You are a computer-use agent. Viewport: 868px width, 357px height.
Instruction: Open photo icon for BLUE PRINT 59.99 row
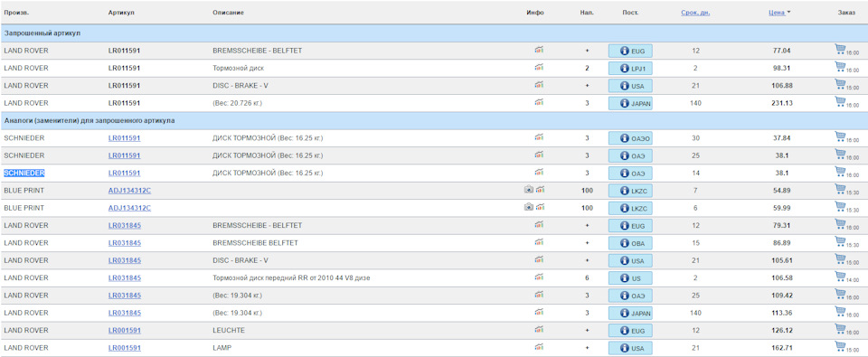529,208
